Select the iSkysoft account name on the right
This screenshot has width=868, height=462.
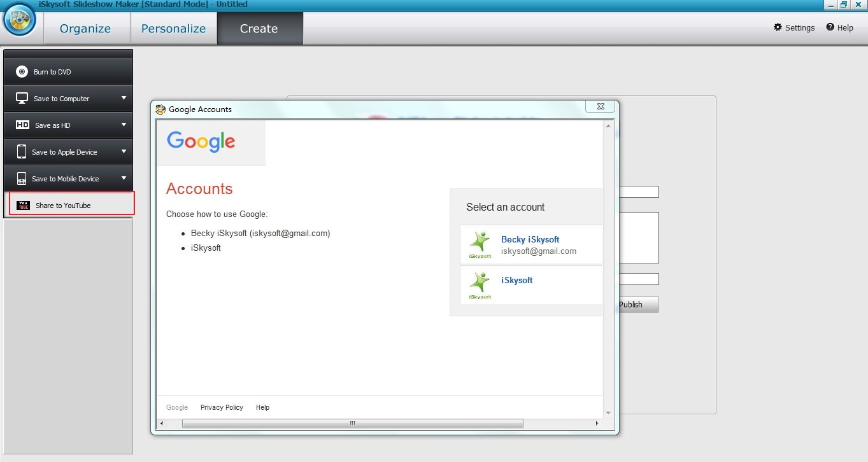(x=516, y=280)
